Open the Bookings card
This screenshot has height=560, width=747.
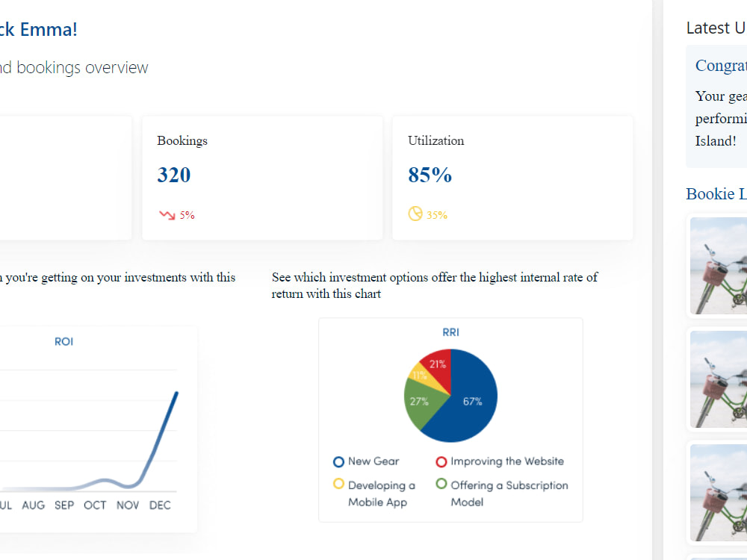[x=262, y=178]
